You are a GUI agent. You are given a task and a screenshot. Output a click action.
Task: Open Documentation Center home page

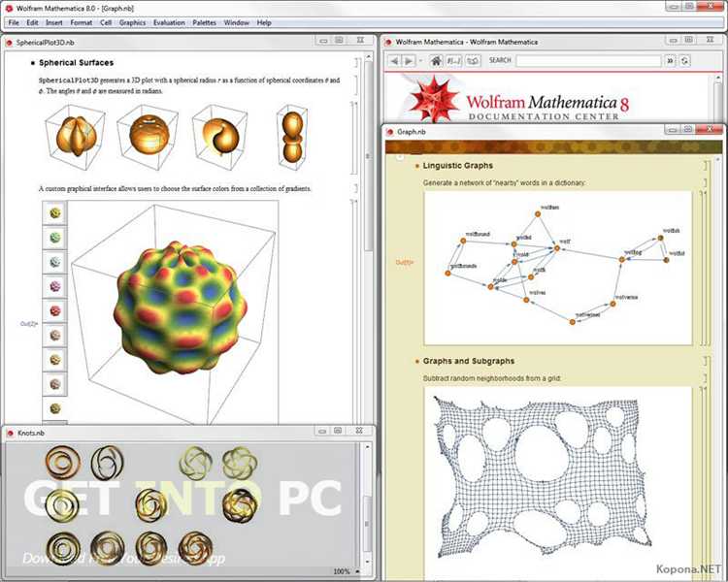(x=436, y=61)
